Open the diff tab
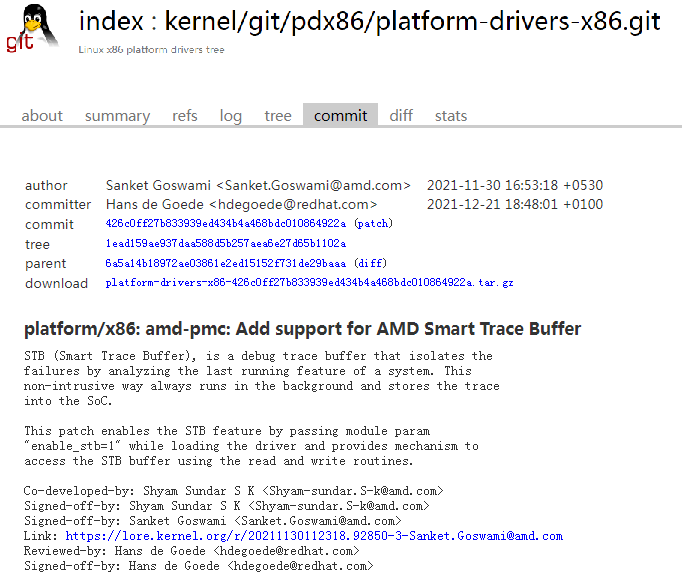The width and height of the screenshot is (682, 579). point(401,116)
